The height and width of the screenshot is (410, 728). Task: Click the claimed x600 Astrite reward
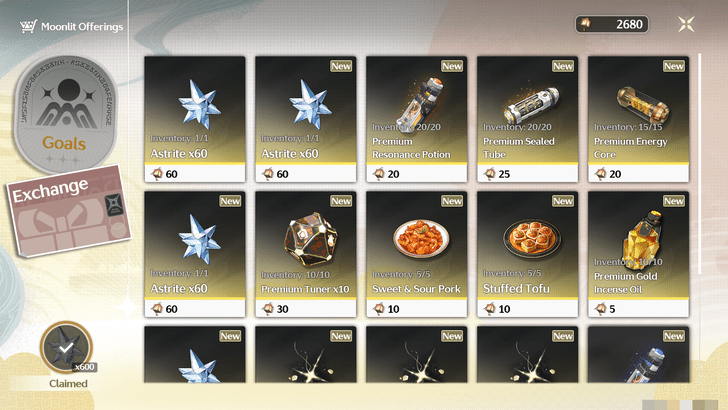(x=66, y=348)
